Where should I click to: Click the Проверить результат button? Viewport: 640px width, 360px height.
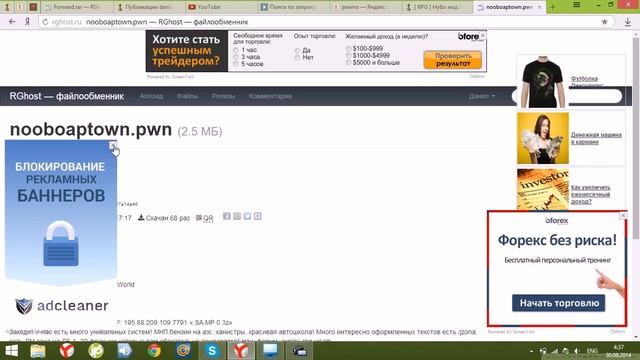[x=453, y=60]
